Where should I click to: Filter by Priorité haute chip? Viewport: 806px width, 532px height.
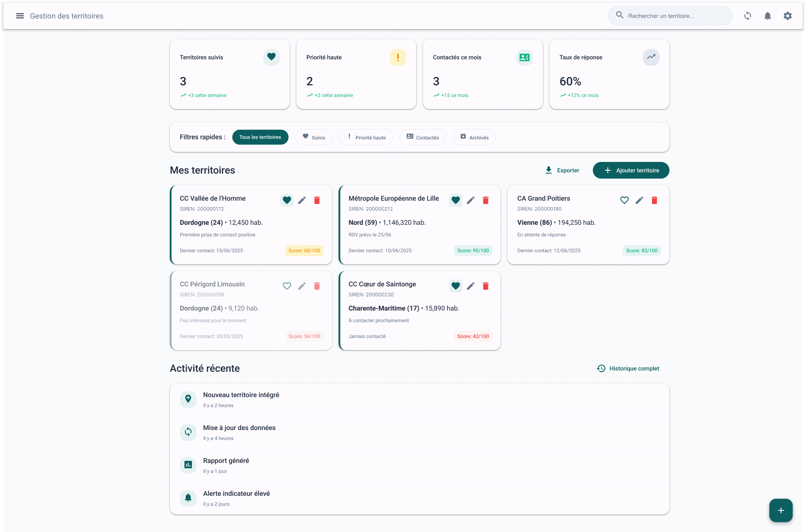coord(366,137)
